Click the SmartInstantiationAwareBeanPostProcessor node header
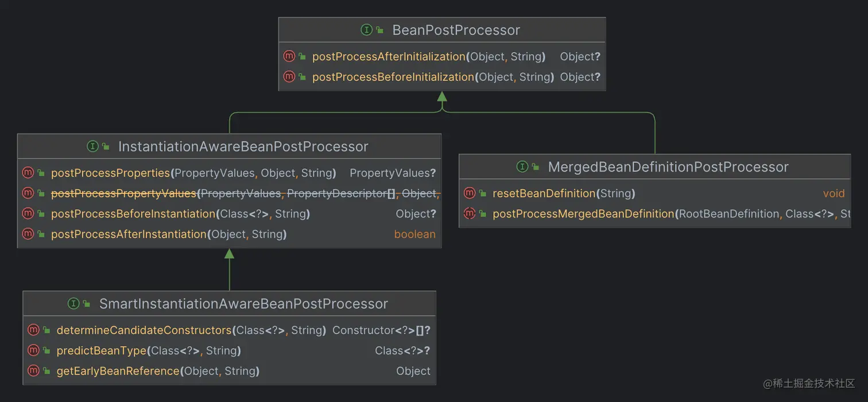 243,303
